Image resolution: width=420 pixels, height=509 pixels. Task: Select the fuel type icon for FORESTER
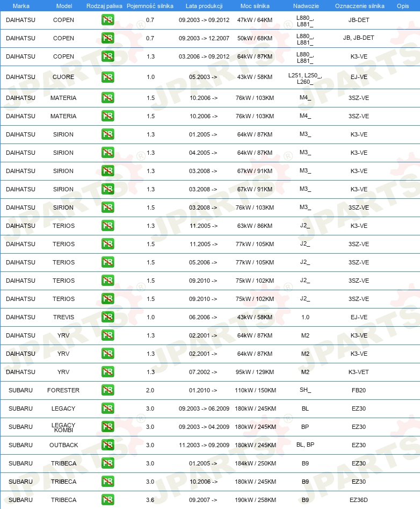pos(107,390)
